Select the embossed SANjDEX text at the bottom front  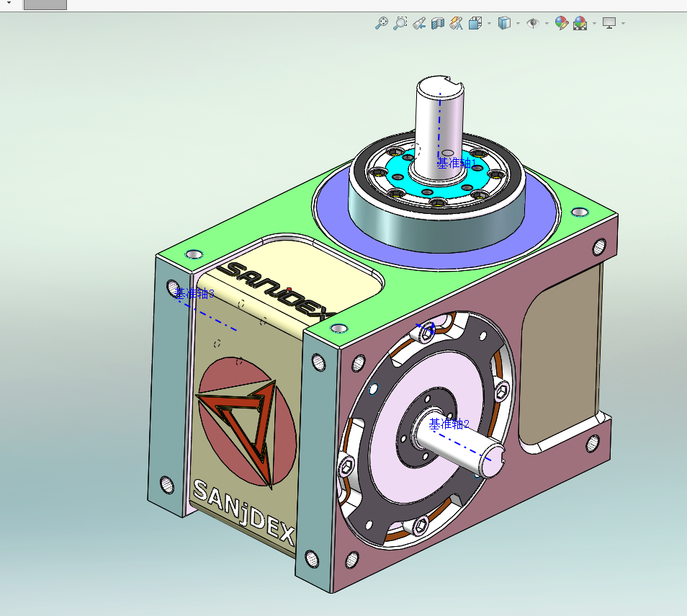tap(243, 512)
